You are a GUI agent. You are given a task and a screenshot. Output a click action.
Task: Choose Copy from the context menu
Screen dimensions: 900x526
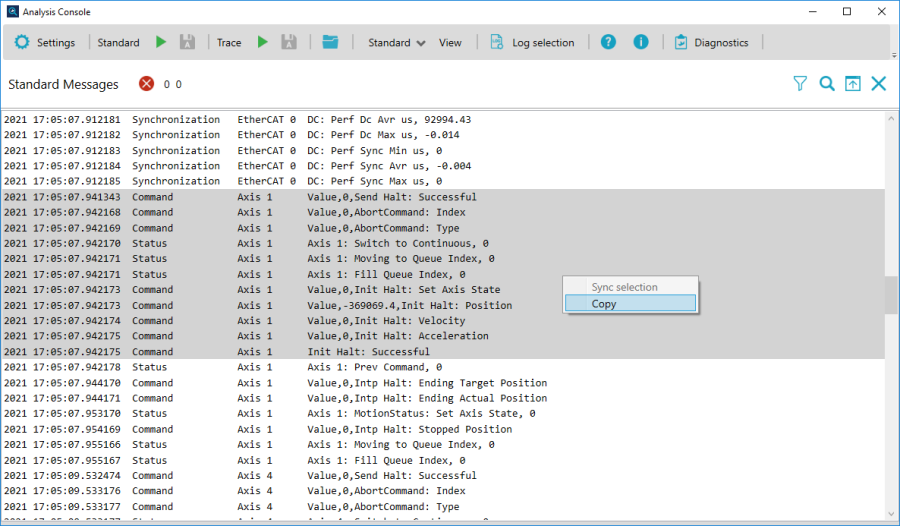pos(630,304)
